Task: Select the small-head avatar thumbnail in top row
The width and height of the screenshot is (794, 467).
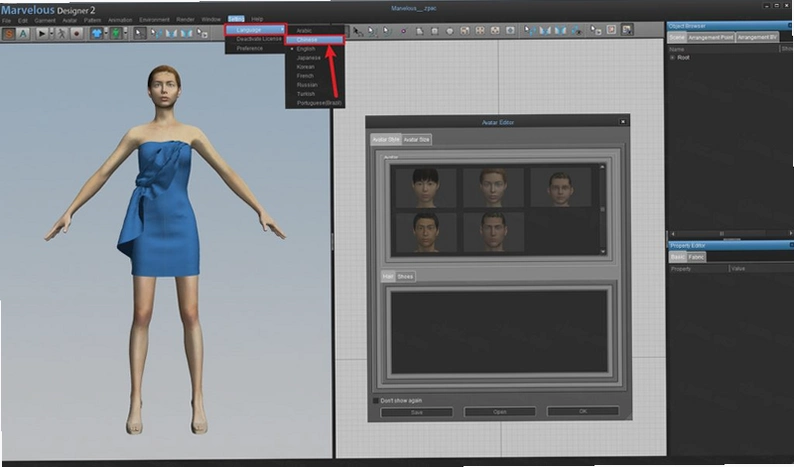Action: pyautogui.click(x=561, y=187)
